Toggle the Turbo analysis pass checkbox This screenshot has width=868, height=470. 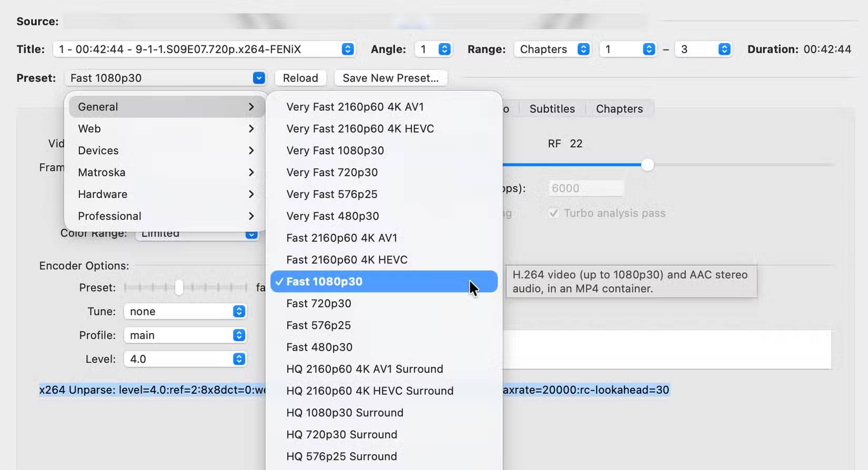tap(553, 213)
